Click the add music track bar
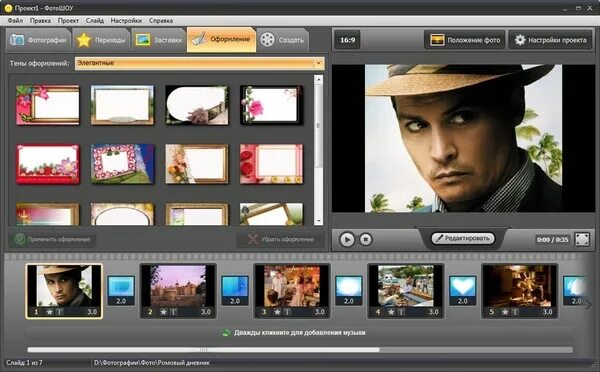The height and width of the screenshot is (372, 600). click(300, 333)
